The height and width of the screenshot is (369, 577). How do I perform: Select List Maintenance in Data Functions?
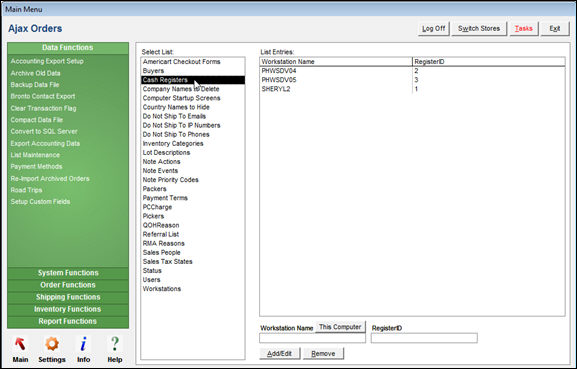(35, 155)
